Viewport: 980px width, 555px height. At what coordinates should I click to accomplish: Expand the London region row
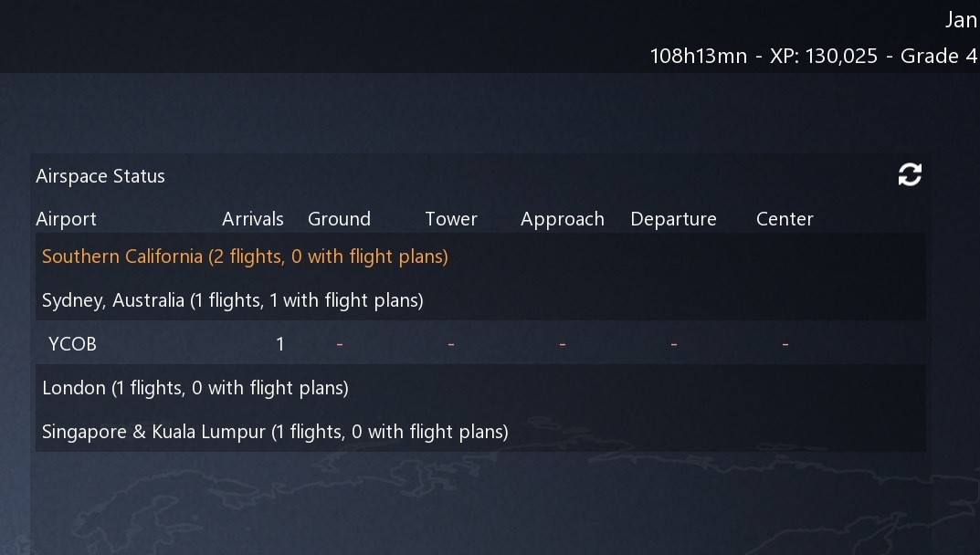(x=195, y=388)
